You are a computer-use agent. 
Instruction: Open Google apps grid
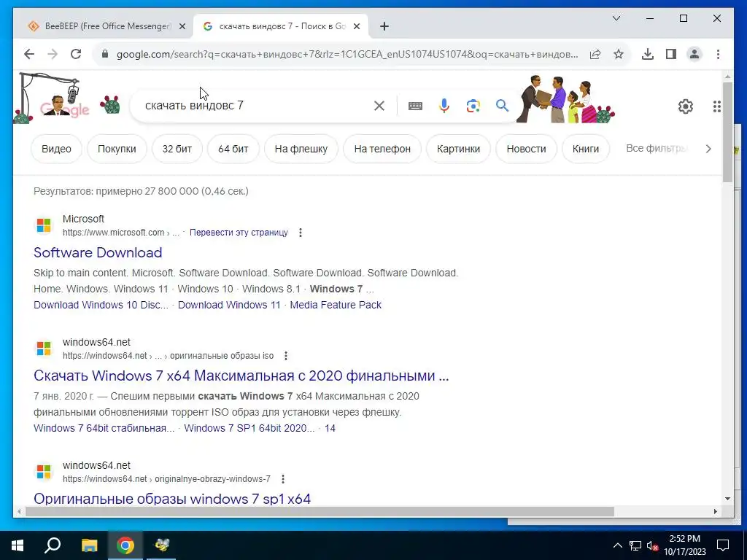coord(717,106)
